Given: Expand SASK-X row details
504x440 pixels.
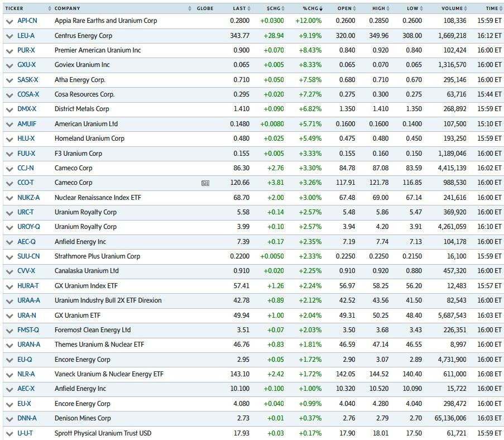Looking at the screenshot, I should tap(9, 80).
